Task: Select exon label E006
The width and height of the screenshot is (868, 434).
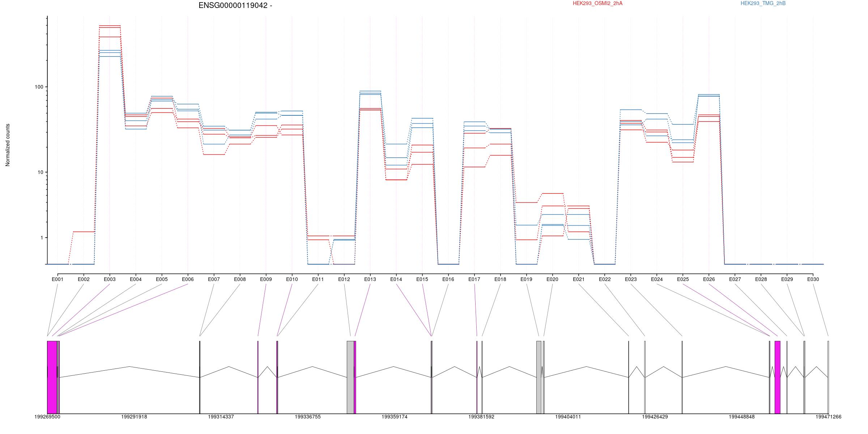Action: [188, 279]
